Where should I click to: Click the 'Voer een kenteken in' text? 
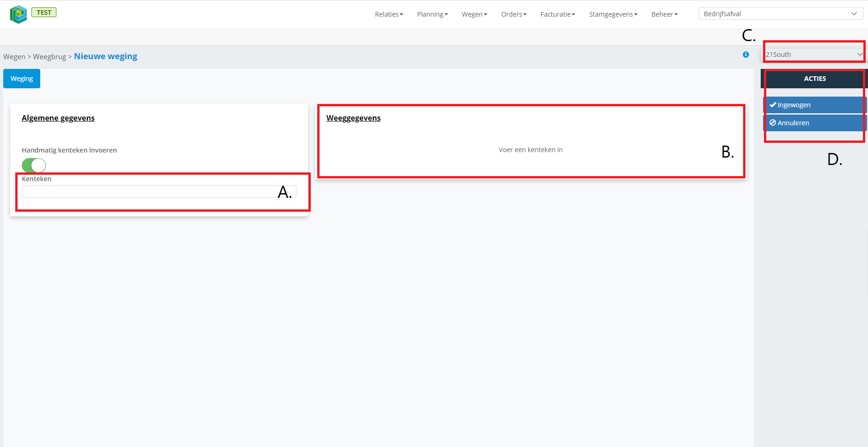point(530,150)
